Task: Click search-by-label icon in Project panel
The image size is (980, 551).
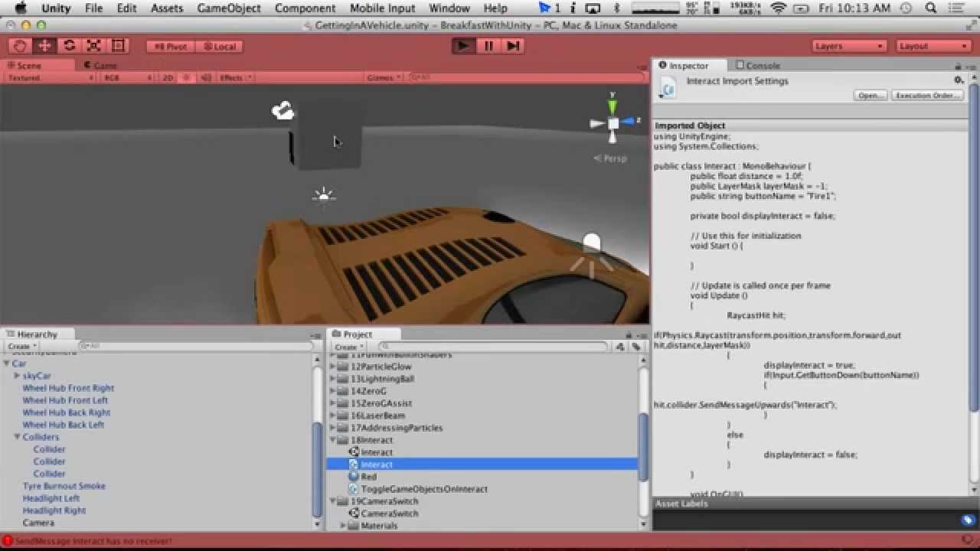Action: [636, 347]
